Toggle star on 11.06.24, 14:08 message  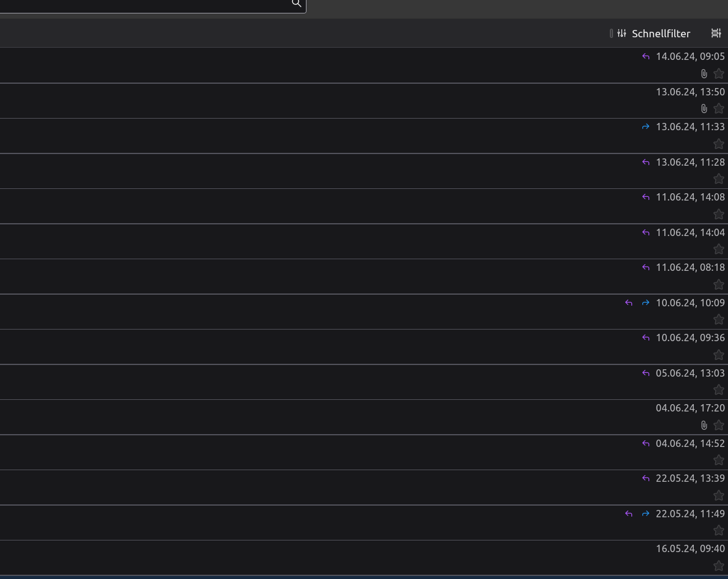[719, 215]
